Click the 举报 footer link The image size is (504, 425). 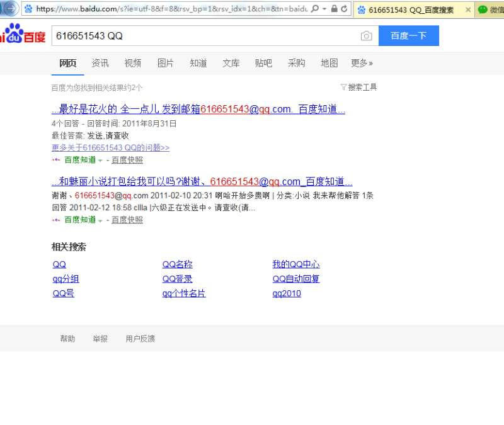point(100,339)
